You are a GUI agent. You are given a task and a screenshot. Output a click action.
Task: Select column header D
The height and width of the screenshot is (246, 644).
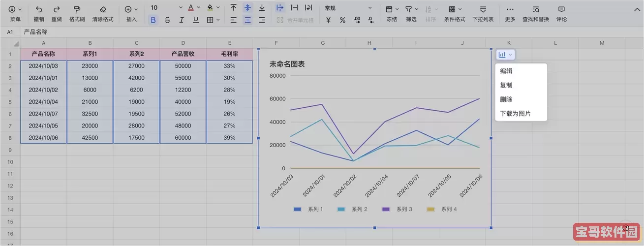coord(183,43)
